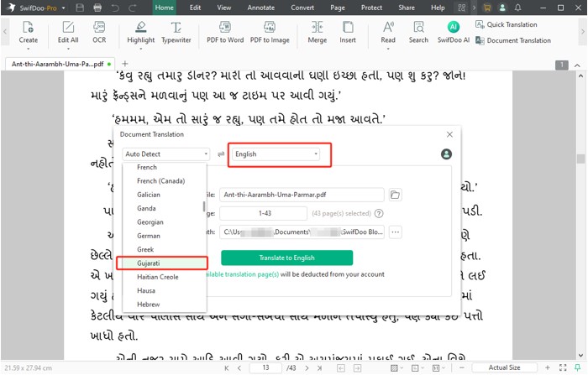Screen dimensions: 588x375
Task: Run OCR on the document
Action: coord(99,33)
